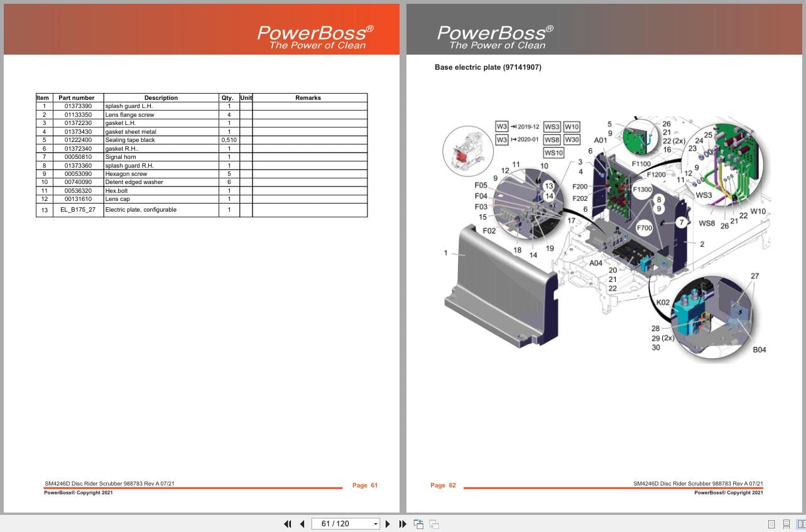Open the page number dropdown arrow
806x532 pixels.
(x=376, y=524)
